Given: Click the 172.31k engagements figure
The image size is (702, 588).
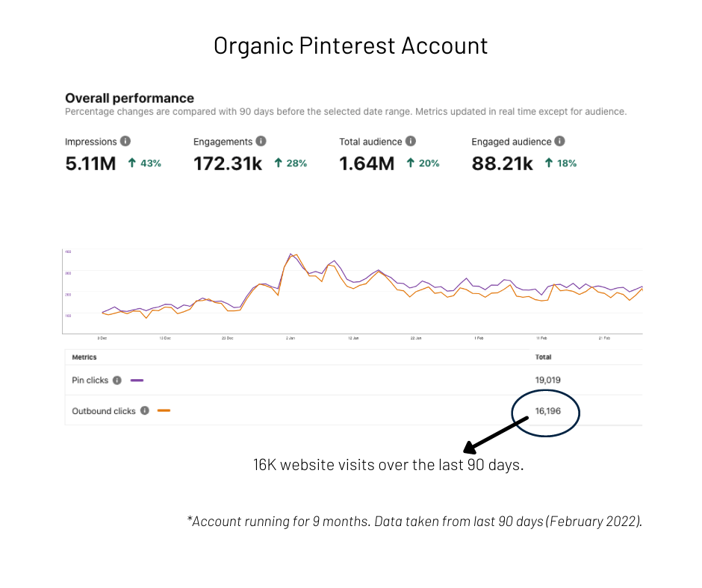Looking at the screenshot, I should (228, 163).
